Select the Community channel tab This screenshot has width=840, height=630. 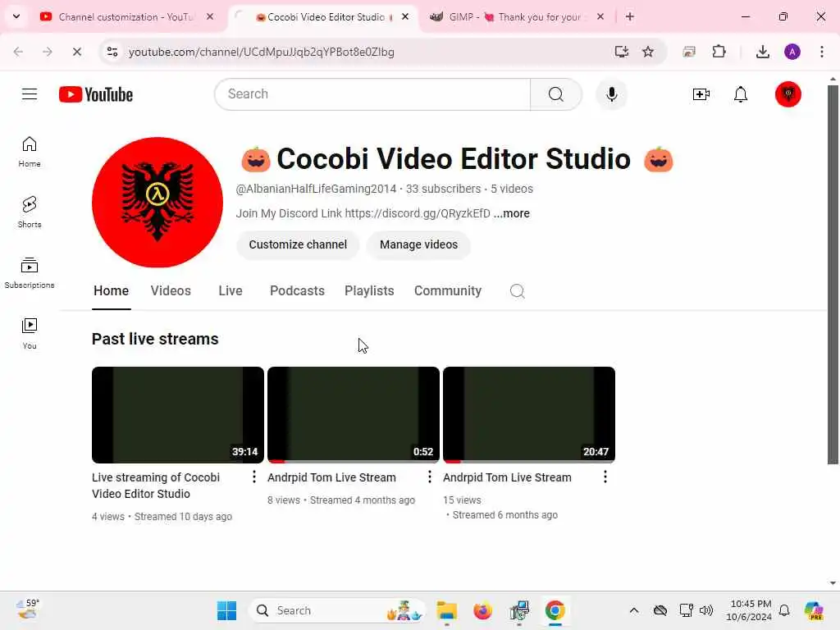(447, 291)
